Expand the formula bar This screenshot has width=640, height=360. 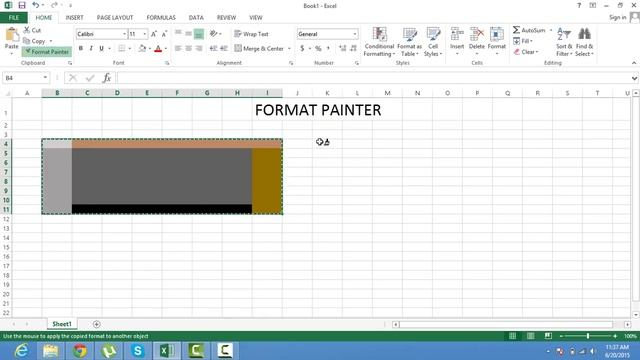tap(634, 78)
